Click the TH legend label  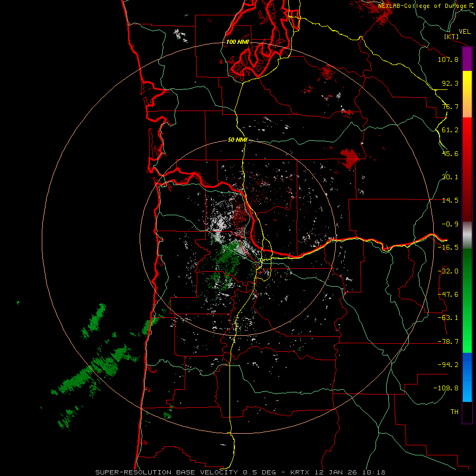[x=454, y=412]
